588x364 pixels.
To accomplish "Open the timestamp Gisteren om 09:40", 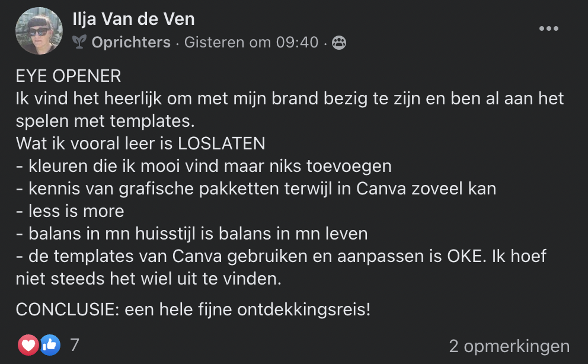I will 251,42.
